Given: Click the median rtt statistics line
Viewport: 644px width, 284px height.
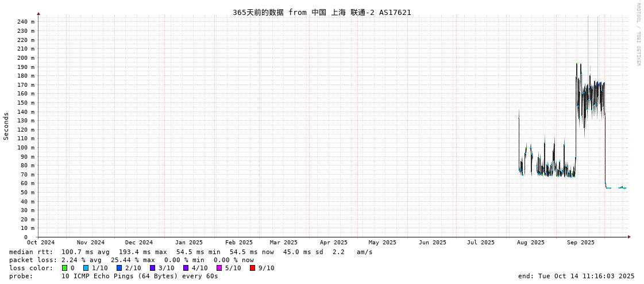Looking at the screenshot, I should [x=190, y=252].
